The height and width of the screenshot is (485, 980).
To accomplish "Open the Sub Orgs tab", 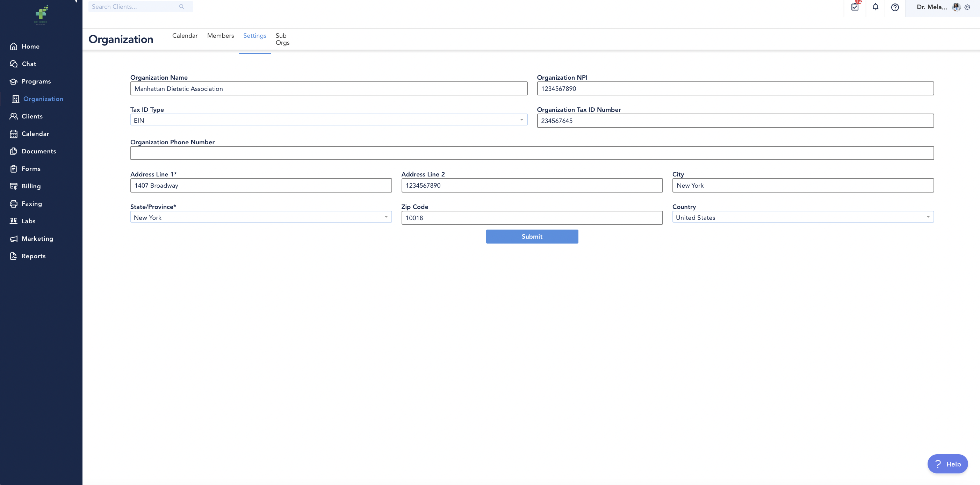I will tap(282, 39).
